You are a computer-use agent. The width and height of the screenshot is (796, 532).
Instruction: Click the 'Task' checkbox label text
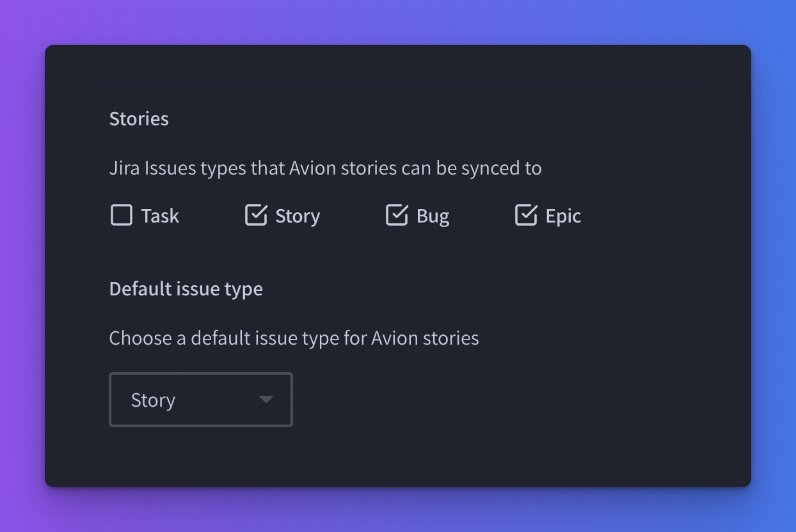tap(160, 216)
